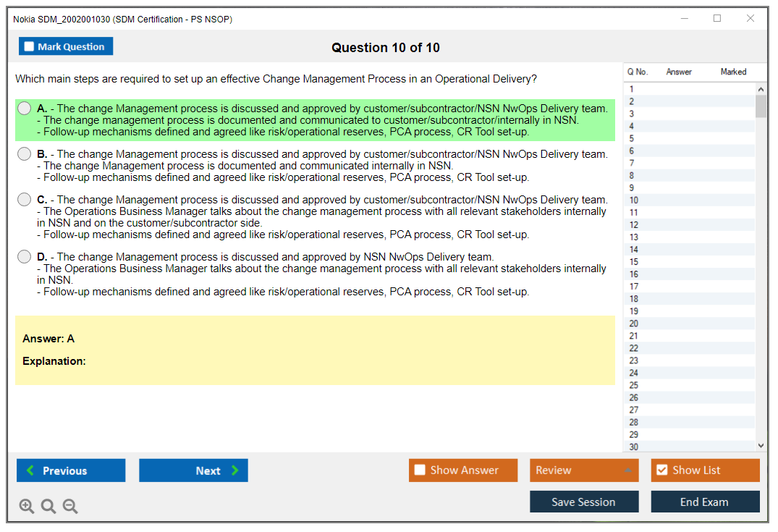The width and height of the screenshot is (778, 532).
Task: Click the reset zoom magnifier icon
Action: coord(48,507)
